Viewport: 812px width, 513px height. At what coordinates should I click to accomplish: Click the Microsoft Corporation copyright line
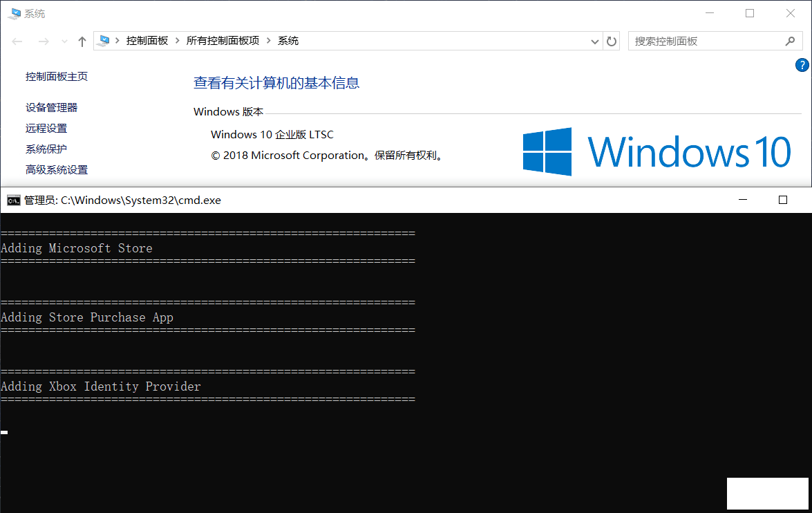click(x=328, y=156)
